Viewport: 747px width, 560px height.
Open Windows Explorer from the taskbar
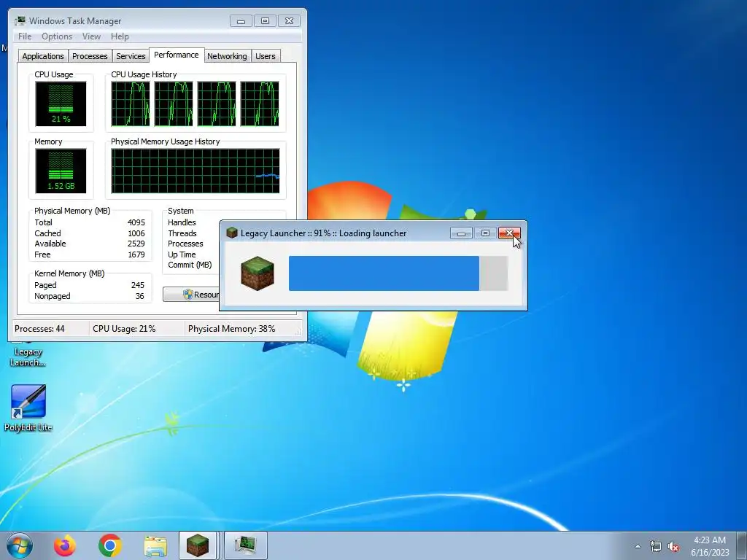point(155,545)
